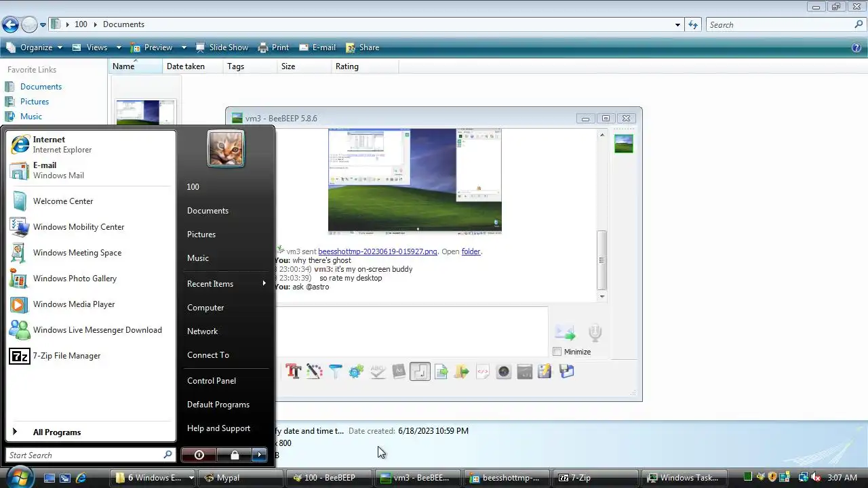Open the folder link in chat
The height and width of the screenshot is (488, 868).
[x=471, y=251]
